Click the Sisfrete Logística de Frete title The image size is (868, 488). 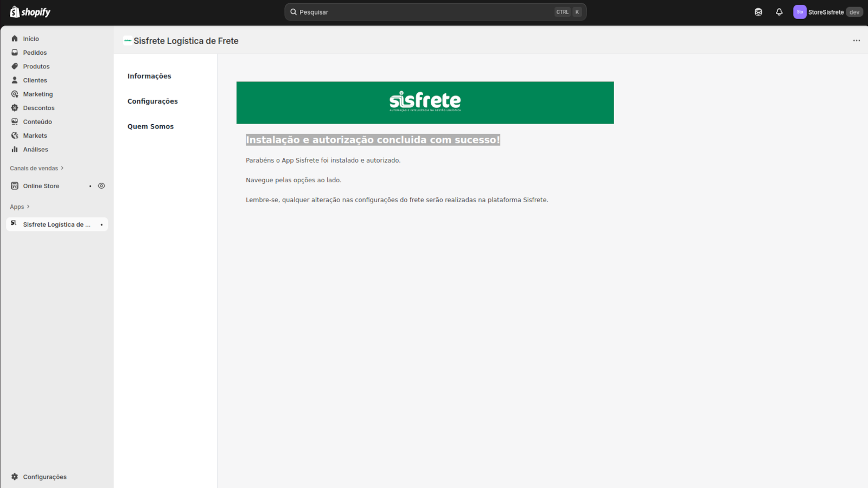186,41
